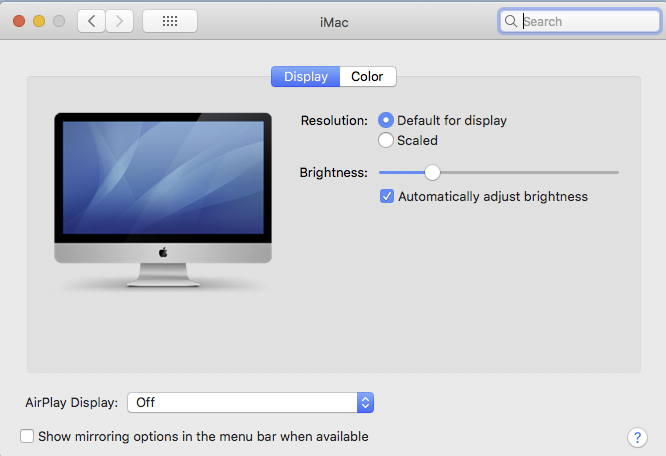Click the AirPlay Display: label
The width and height of the screenshot is (666, 456).
71,403
